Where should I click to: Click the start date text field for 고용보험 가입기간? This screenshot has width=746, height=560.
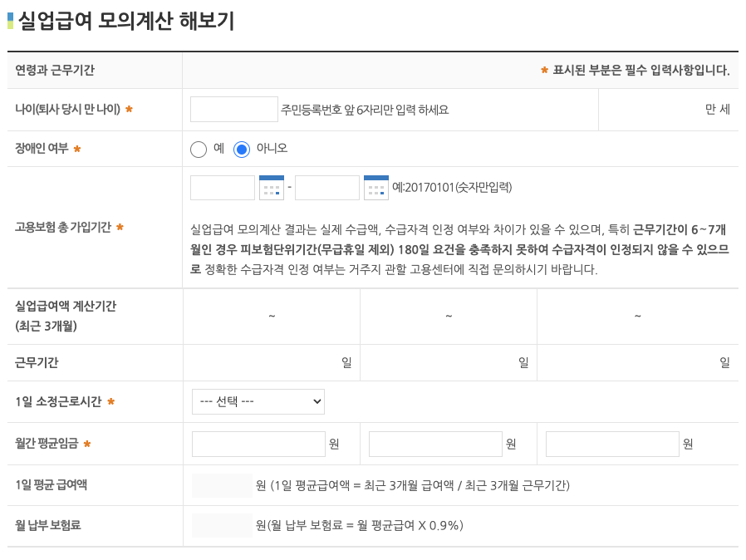coord(221,187)
